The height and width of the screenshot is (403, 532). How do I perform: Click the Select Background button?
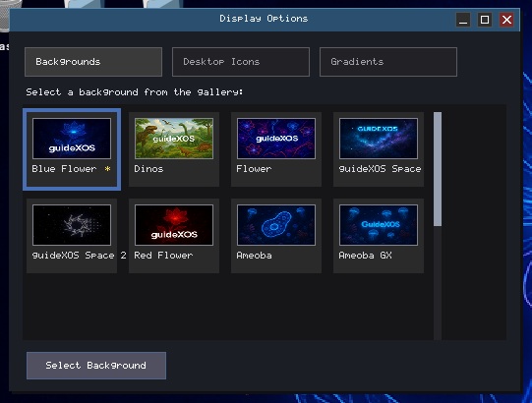pos(96,366)
